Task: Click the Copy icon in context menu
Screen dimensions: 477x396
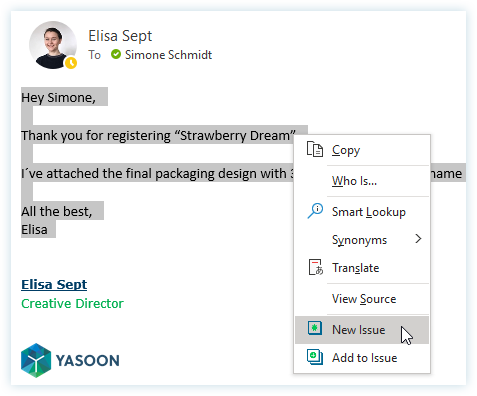Action: [x=315, y=149]
